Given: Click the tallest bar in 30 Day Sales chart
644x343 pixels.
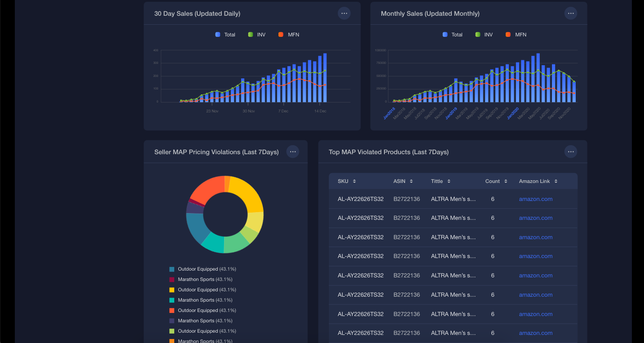Looking at the screenshot, I should click(324, 76).
